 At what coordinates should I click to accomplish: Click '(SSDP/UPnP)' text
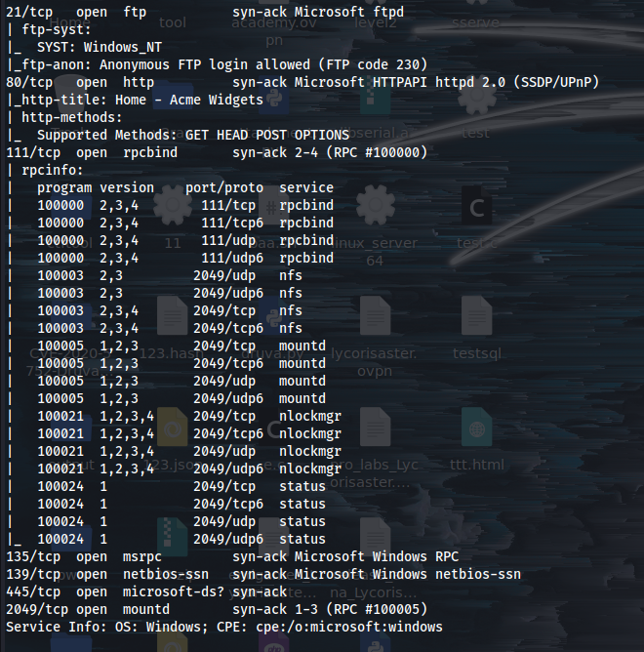pos(556,82)
